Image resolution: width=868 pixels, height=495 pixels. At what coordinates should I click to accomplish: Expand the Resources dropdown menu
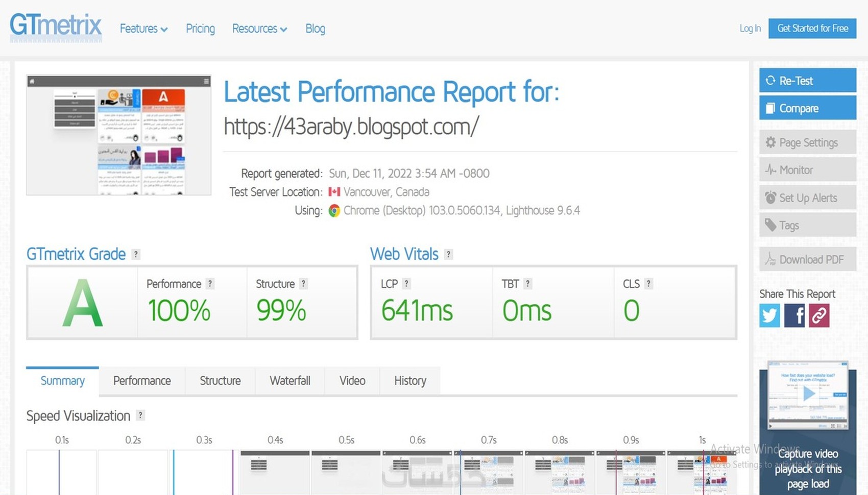[259, 29]
